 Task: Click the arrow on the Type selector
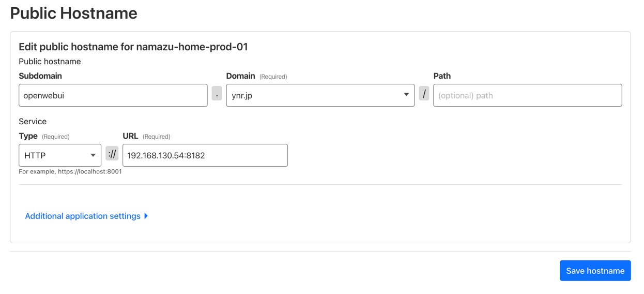93,155
